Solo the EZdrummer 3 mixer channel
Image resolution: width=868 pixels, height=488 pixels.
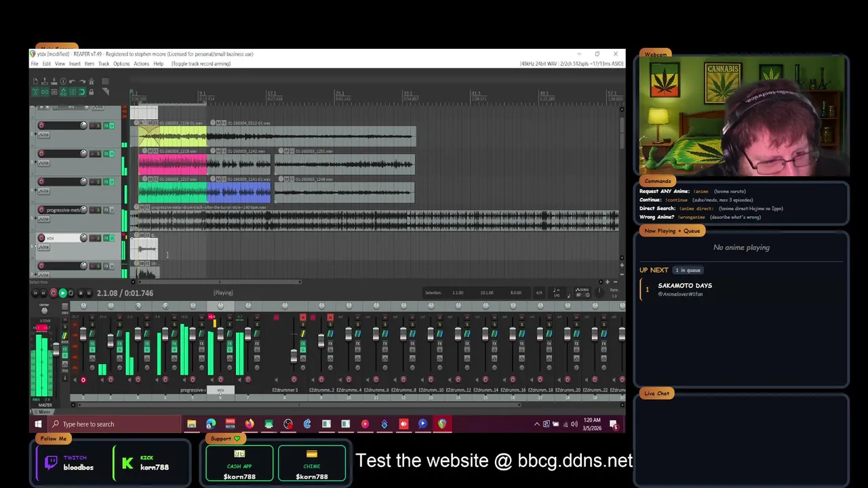(303, 325)
